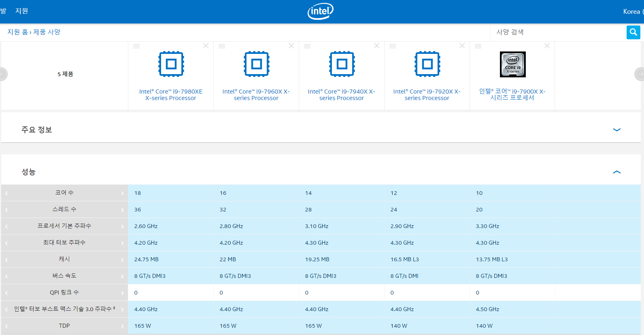Click right arrow on 캐시 row
Viewport: 644px width, 335px height.
pos(122,260)
